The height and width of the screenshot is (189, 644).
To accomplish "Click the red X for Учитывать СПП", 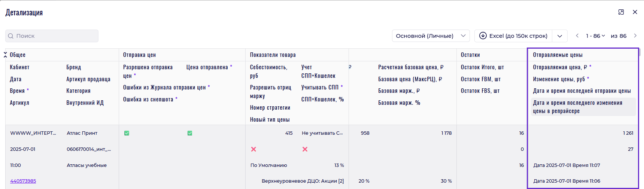I will tap(305, 149).
